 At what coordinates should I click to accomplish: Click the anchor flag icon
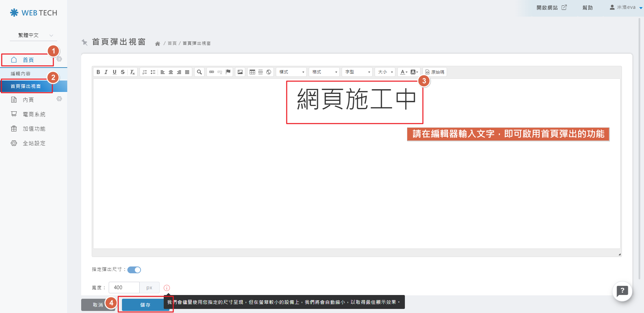tap(228, 72)
